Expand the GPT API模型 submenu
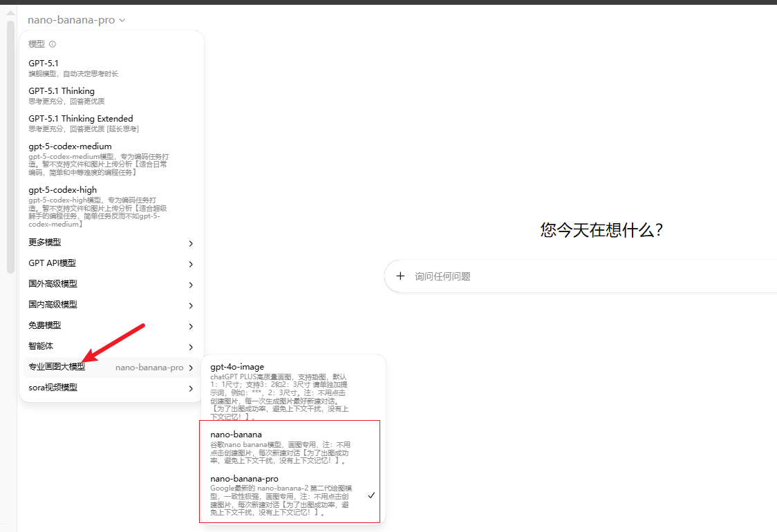Image resolution: width=777 pixels, height=532 pixels. 111,263
